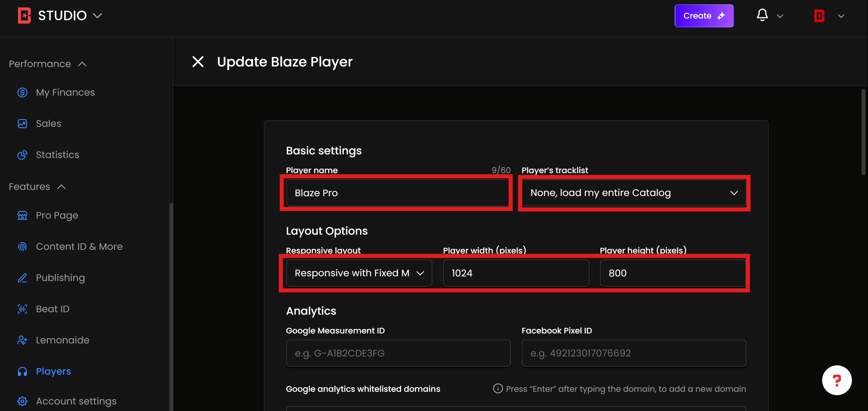Open the Responsive layout dropdown
Image resolution: width=868 pixels, height=411 pixels.
pyautogui.click(x=359, y=273)
